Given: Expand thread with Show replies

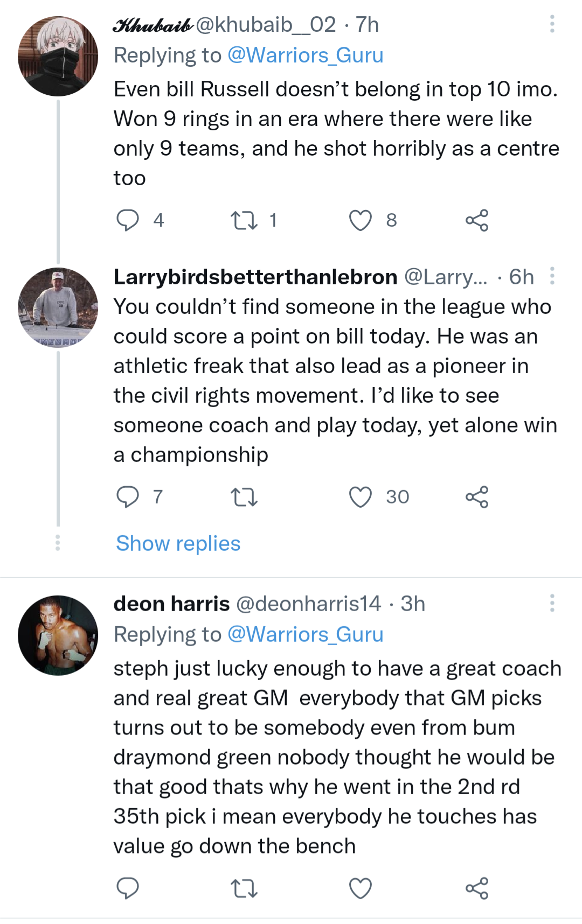Looking at the screenshot, I should [178, 543].
